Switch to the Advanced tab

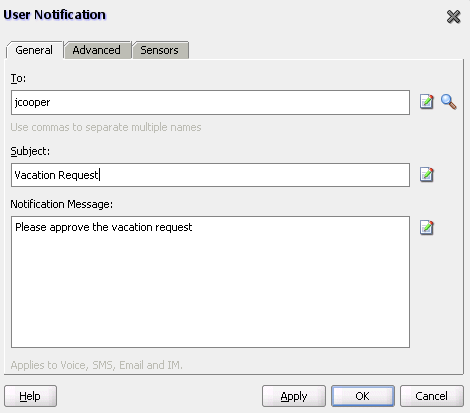click(96, 50)
